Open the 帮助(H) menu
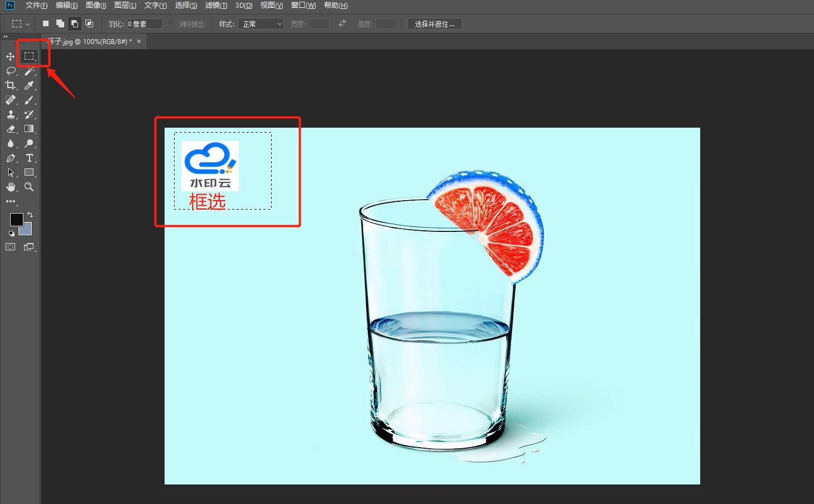 [x=336, y=6]
